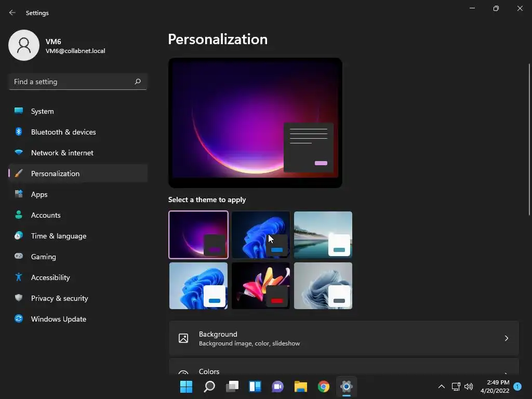Launch Google Chrome from the taskbar
The height and width of the screenshot is (399, 532).
coord(323,387)
